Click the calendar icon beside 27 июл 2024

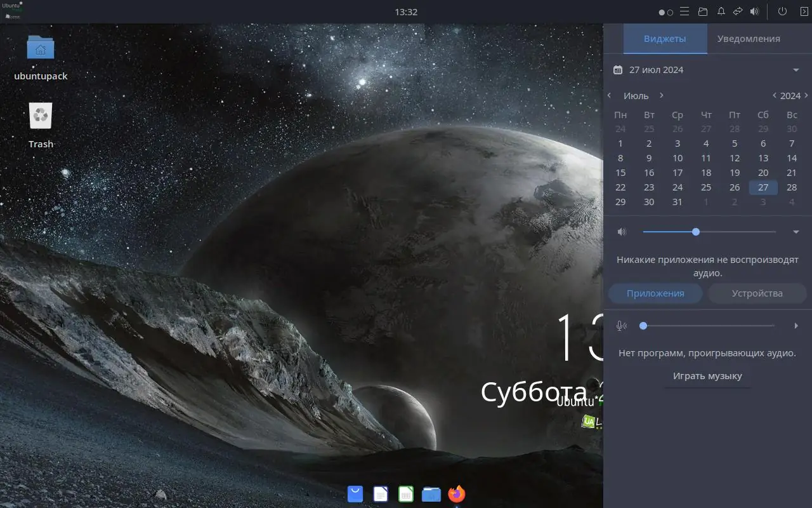[618, 70]
